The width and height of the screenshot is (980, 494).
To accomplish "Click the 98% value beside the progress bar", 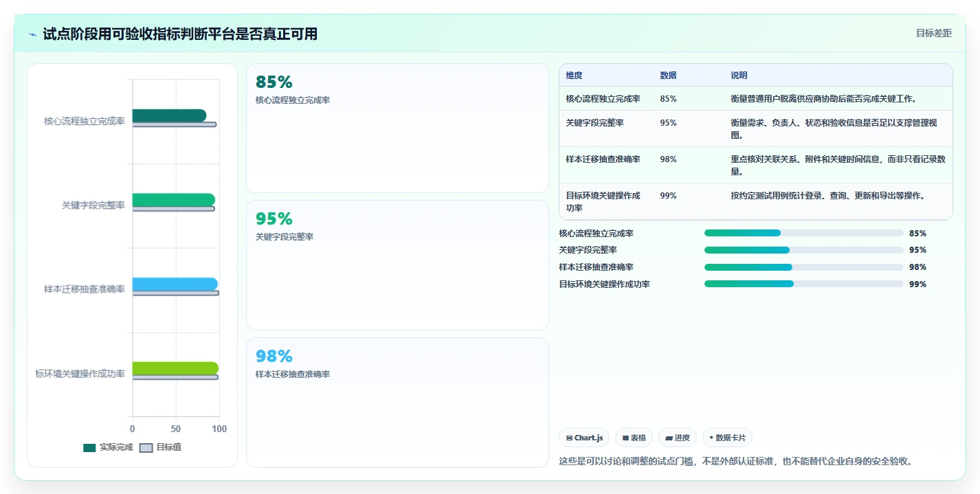I will 917,267.
